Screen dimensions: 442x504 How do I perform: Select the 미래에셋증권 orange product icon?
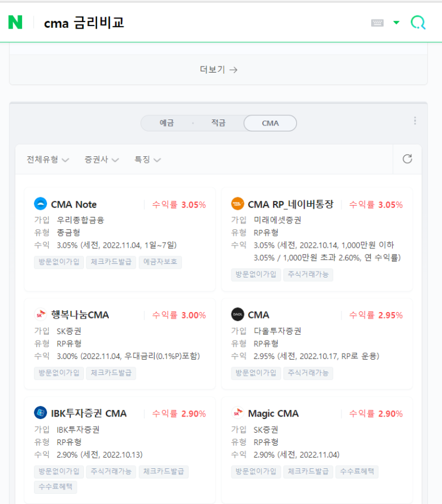tap(237, 203)
